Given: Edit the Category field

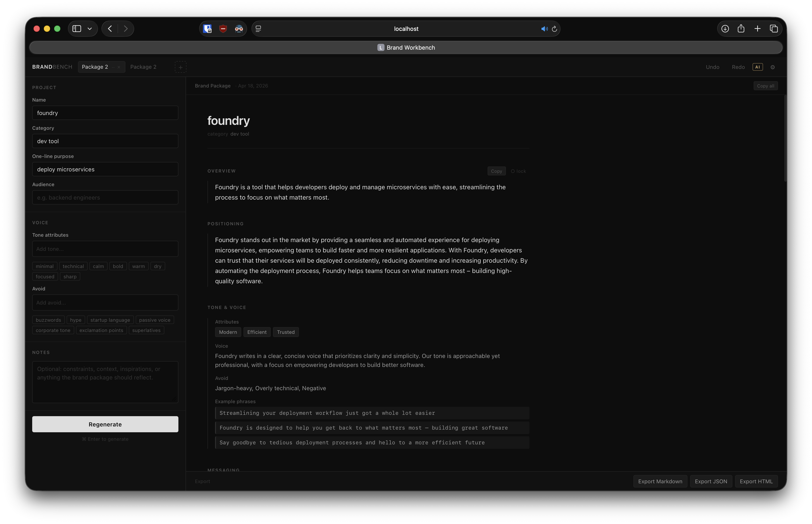Looking at the screenshot, I should click(105, 141).
